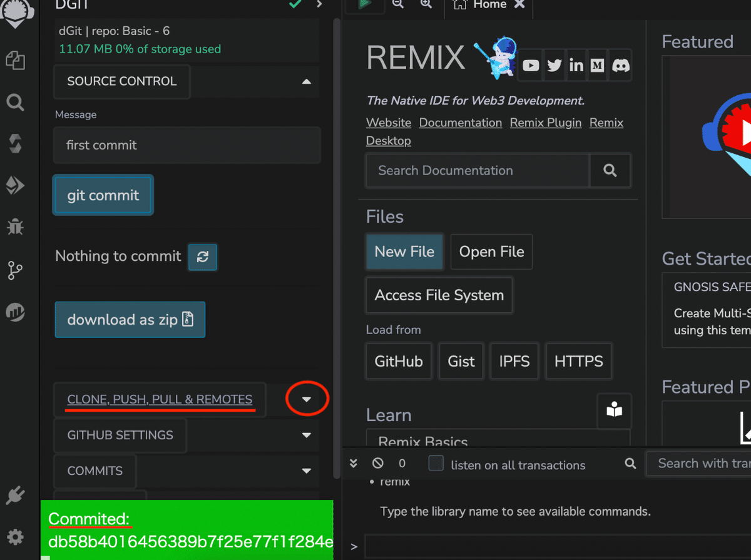Open the analytics chart sidebar icon
This screenshot has width=751, height=560.
pos(15,311)
